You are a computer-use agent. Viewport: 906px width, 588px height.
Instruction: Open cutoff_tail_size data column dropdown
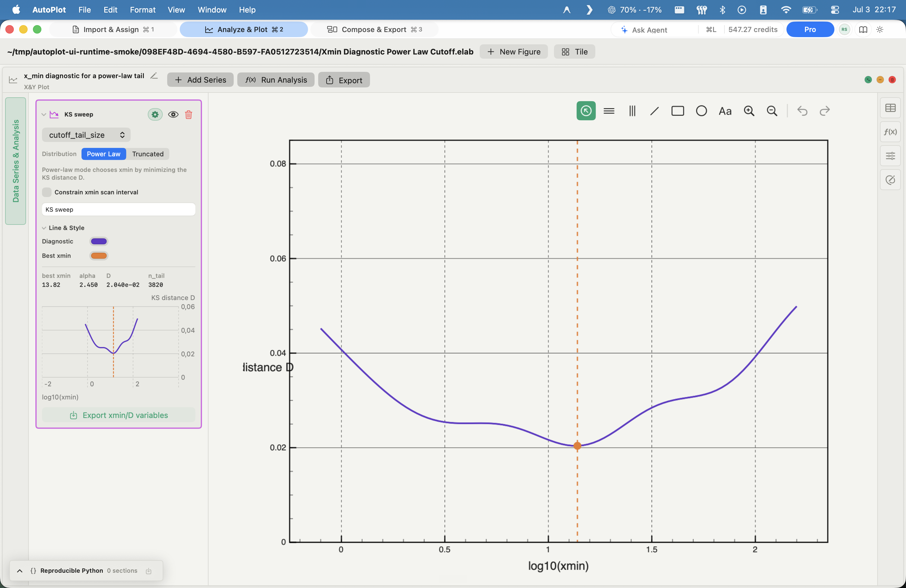86,135
